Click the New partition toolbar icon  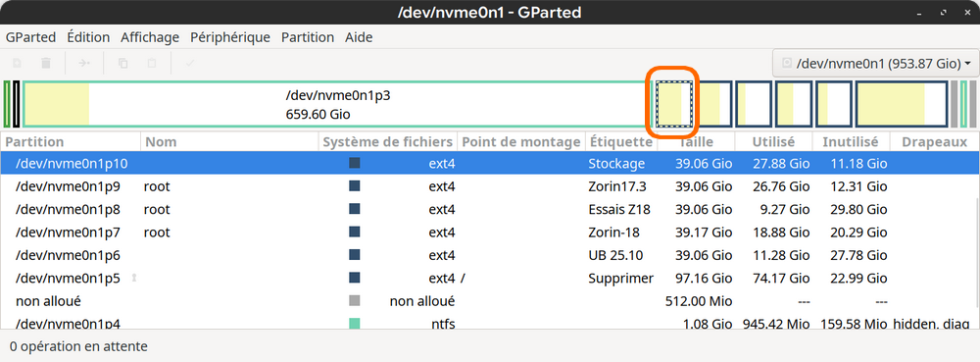[x=18, y=63]
